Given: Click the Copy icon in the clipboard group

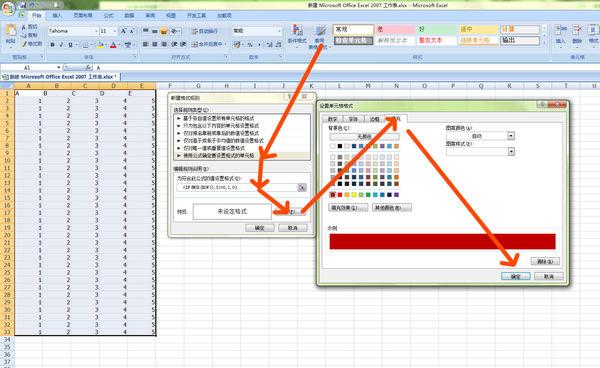Looking at the screenshot, I should (x=23, y=35).
